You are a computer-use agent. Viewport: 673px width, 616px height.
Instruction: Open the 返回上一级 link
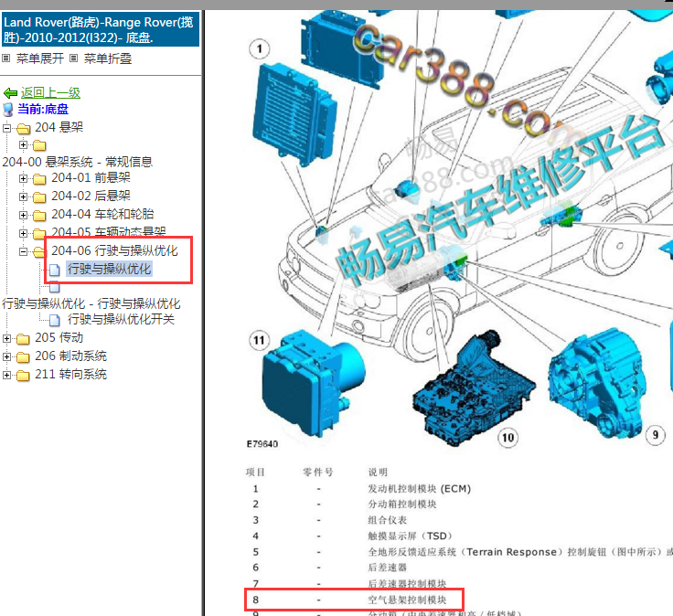[x=50, y=92]
